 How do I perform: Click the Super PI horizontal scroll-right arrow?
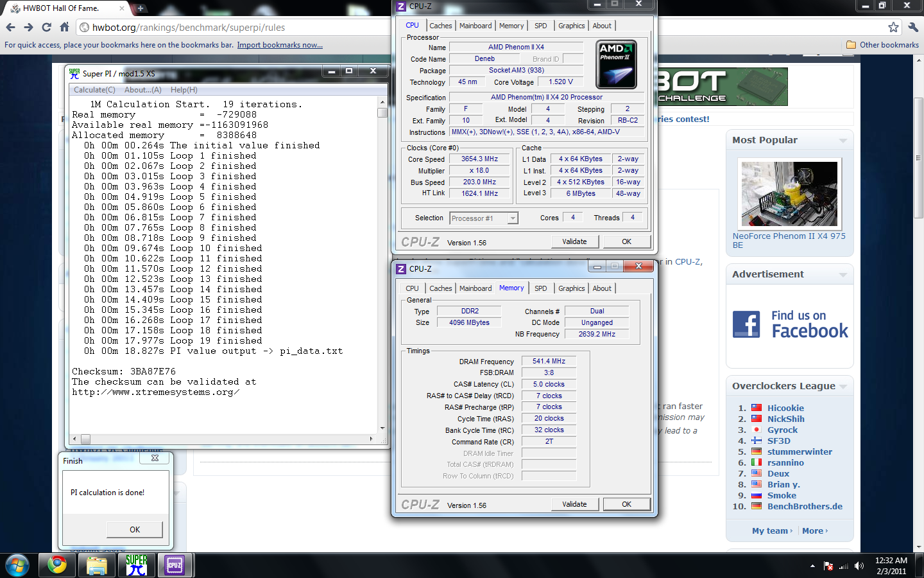pos(371,439)
